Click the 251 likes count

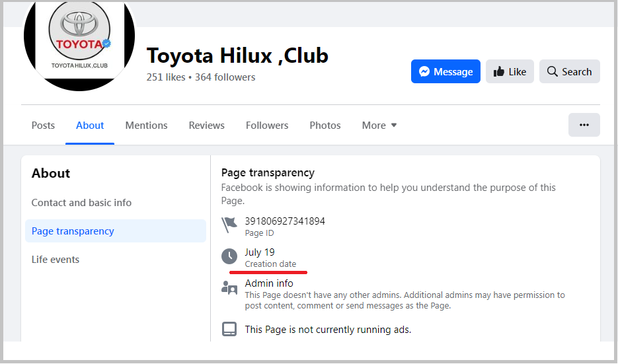165,77
